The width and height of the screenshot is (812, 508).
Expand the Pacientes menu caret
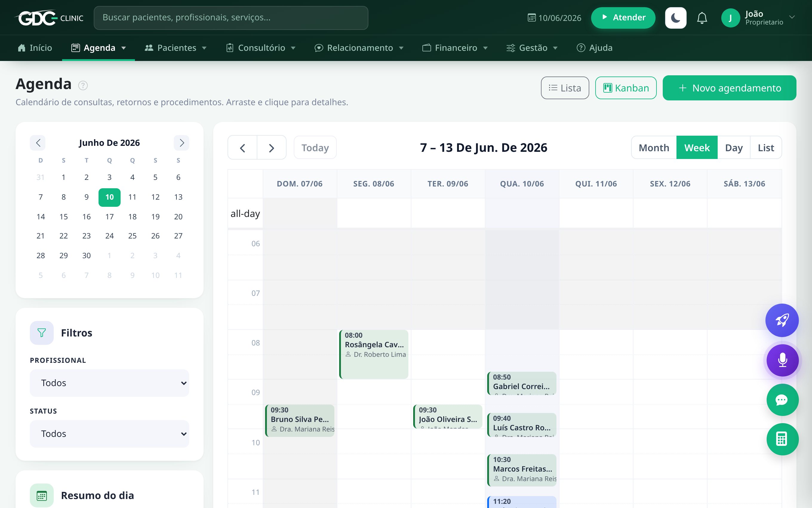204,48
